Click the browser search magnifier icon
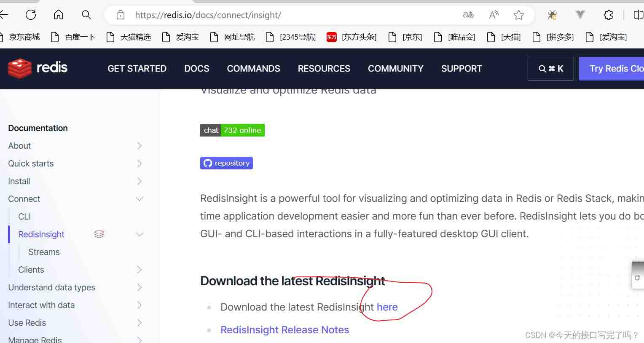Screen dimensions: 644x343 86,15
